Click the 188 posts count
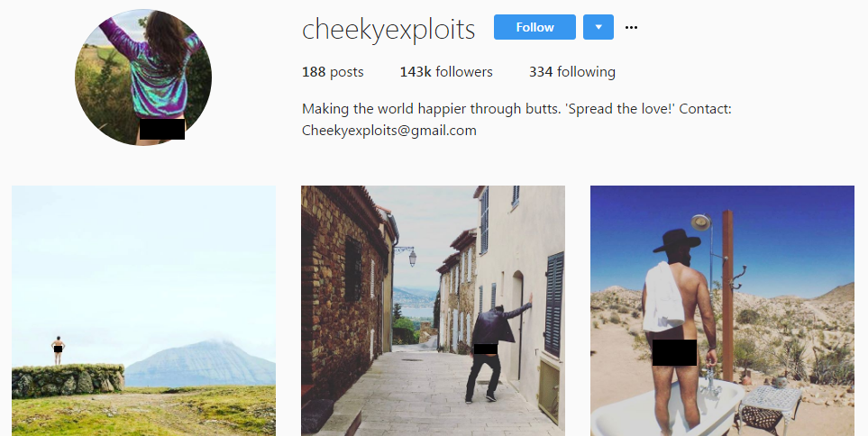The height and width of the screenshot is (436, 868). [x=333, y=72]
